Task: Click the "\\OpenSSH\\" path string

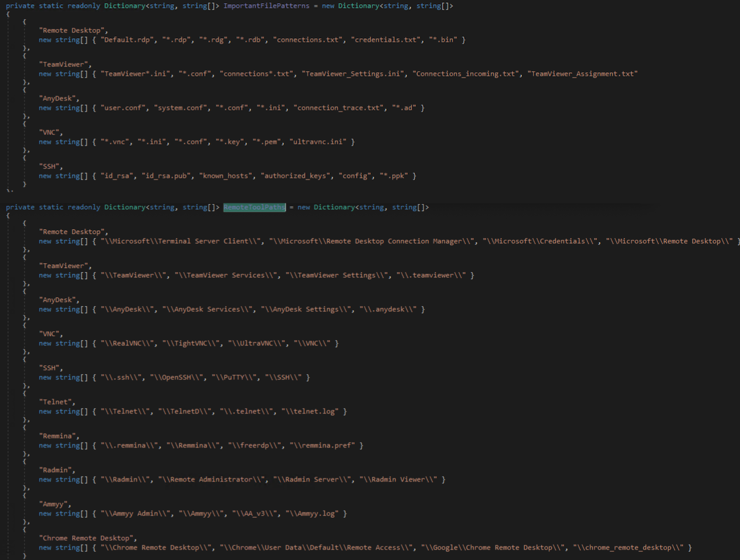Action: [176, 378]
